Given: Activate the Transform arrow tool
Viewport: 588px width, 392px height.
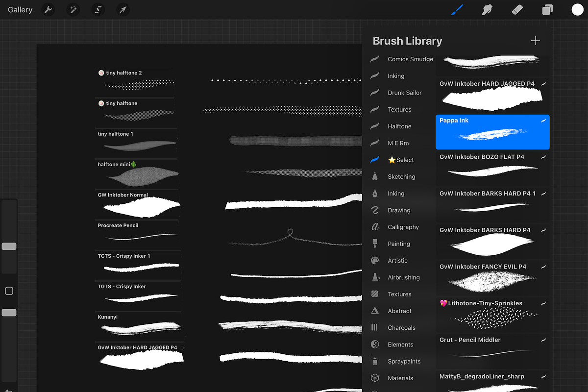Looking at the screenshot, I should (123, 9).
